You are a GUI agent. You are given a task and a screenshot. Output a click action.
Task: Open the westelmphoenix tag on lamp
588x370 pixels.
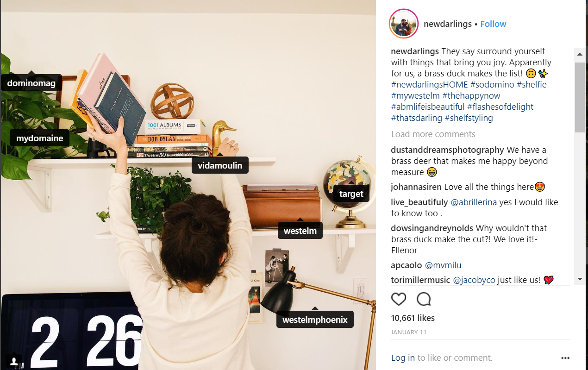point(315,320)
